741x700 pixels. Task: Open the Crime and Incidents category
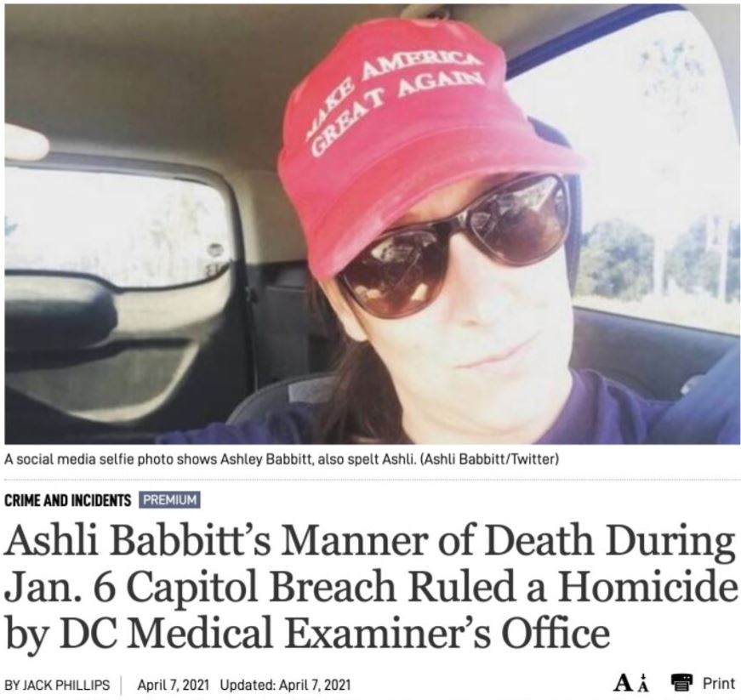[67, 500]
